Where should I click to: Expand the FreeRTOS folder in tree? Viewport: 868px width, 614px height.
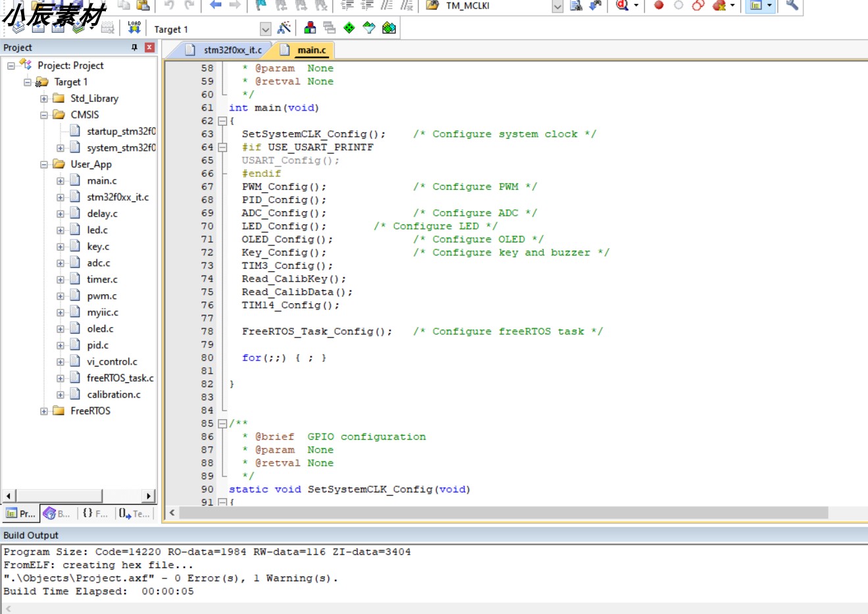44,411
